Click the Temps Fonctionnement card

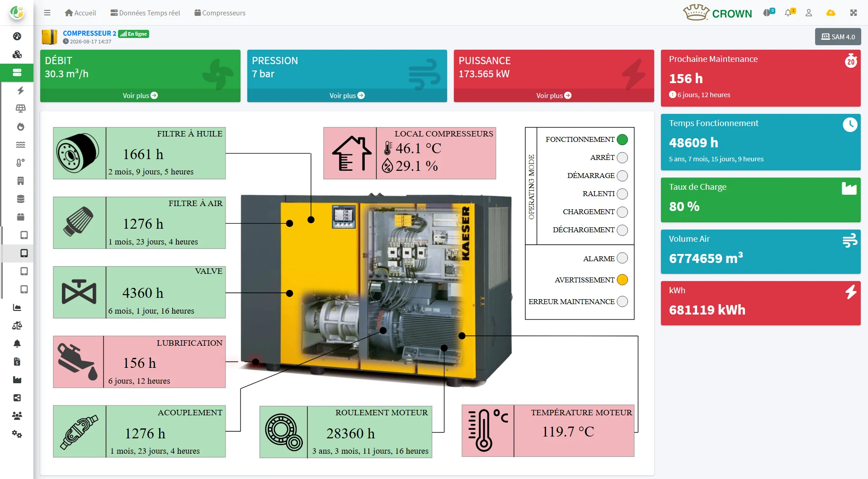761,142
